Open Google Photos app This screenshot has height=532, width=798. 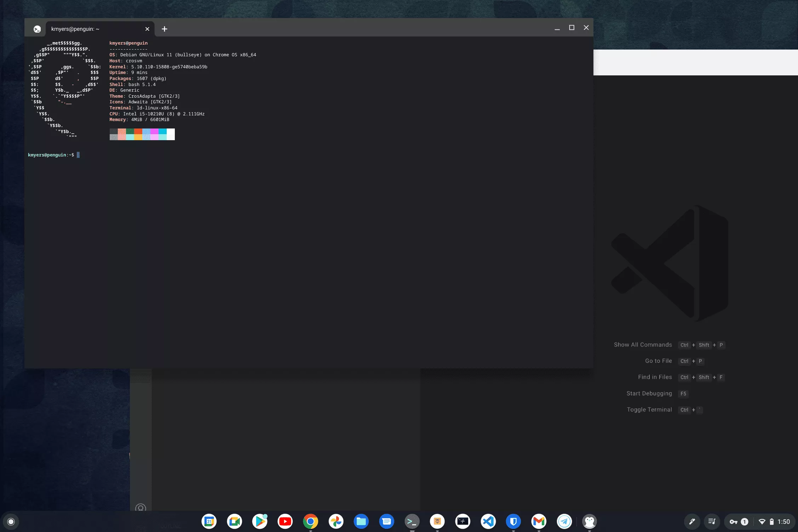point(336,521)
